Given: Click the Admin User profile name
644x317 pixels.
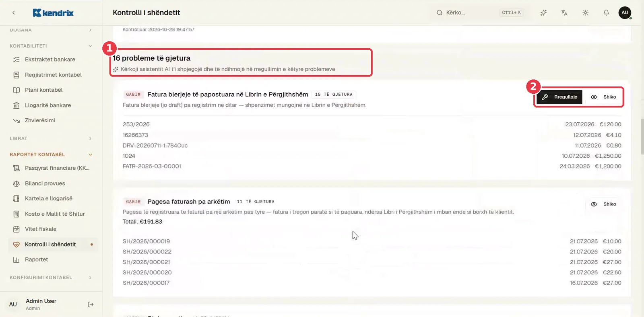Looking at the screenshot, I should pos(41,301).
